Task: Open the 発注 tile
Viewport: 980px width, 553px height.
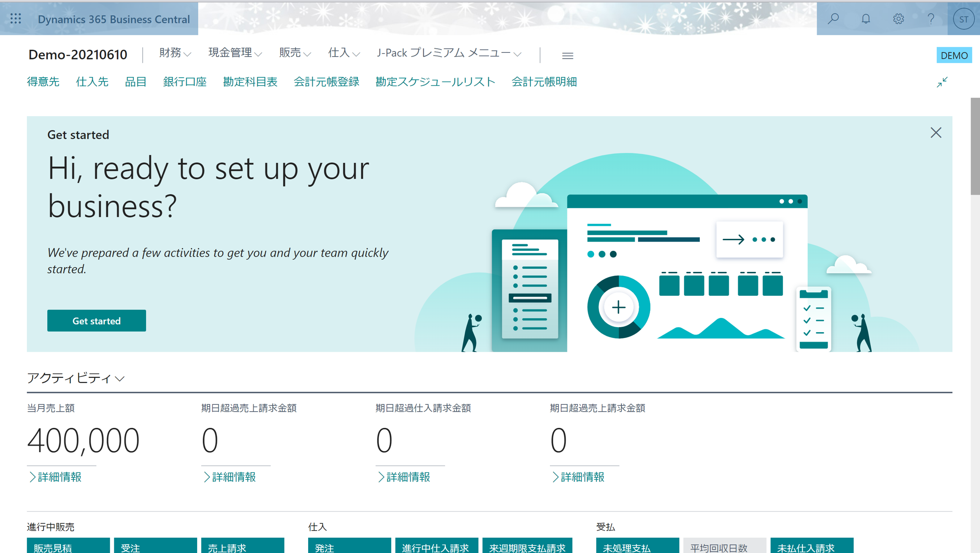Action: [x=349, y=545]
